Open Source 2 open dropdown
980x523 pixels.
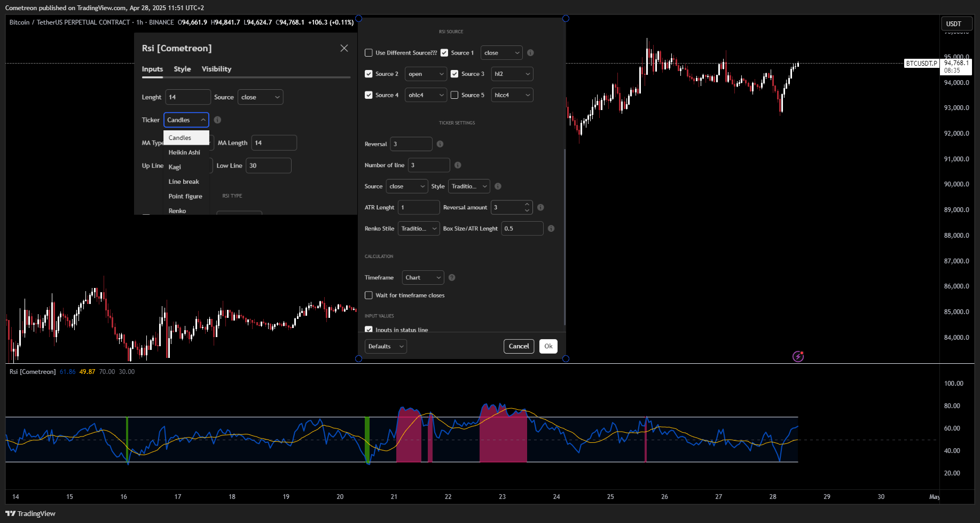click(x=426, y=74)
